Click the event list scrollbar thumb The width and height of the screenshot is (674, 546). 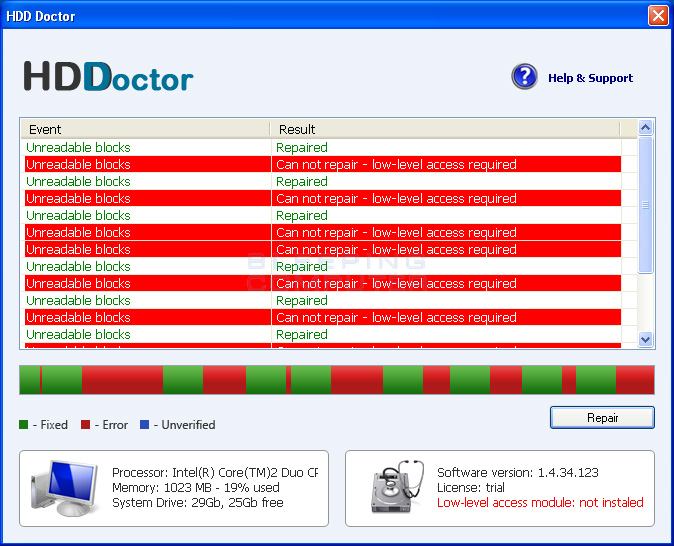(x=646, y=205)
